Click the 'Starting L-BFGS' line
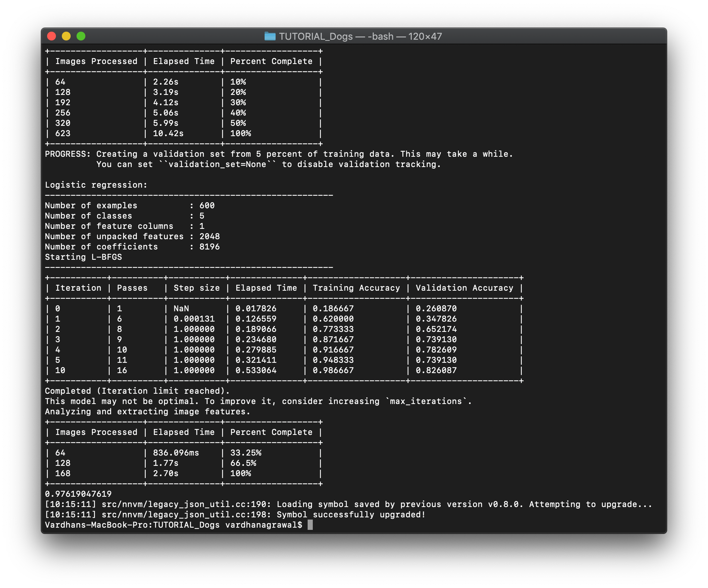This screenshot has height=588, width=708. coord(83,257)
